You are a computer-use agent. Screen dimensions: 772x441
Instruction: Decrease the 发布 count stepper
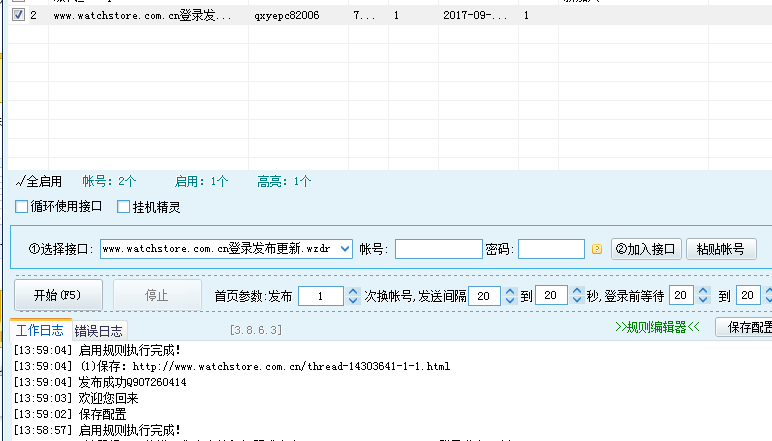tap(353, 300)
